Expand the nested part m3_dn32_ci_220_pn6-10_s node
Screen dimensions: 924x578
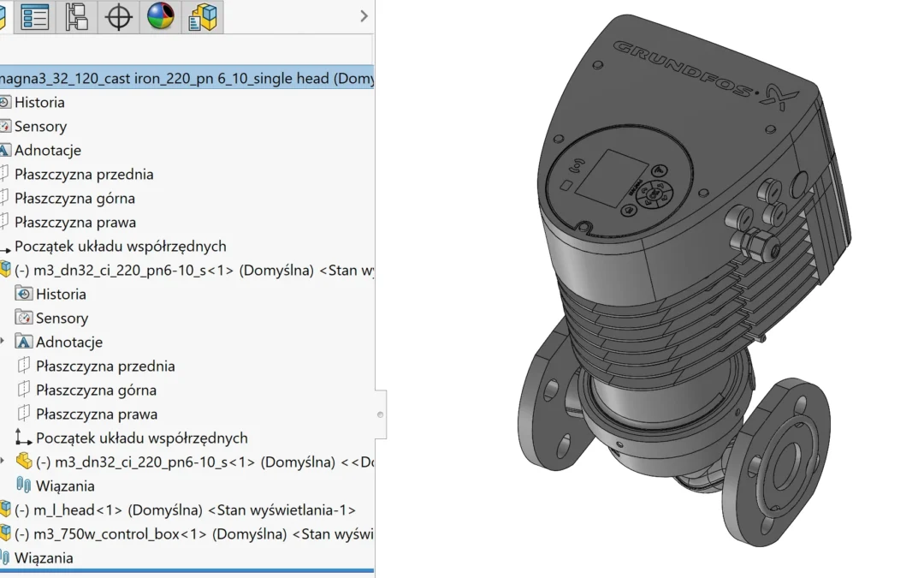tap(3, 462)
